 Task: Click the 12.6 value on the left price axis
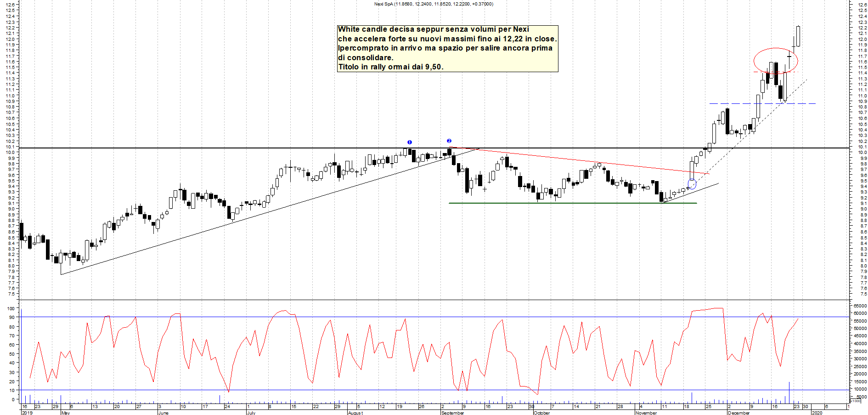tap(10, 5)
